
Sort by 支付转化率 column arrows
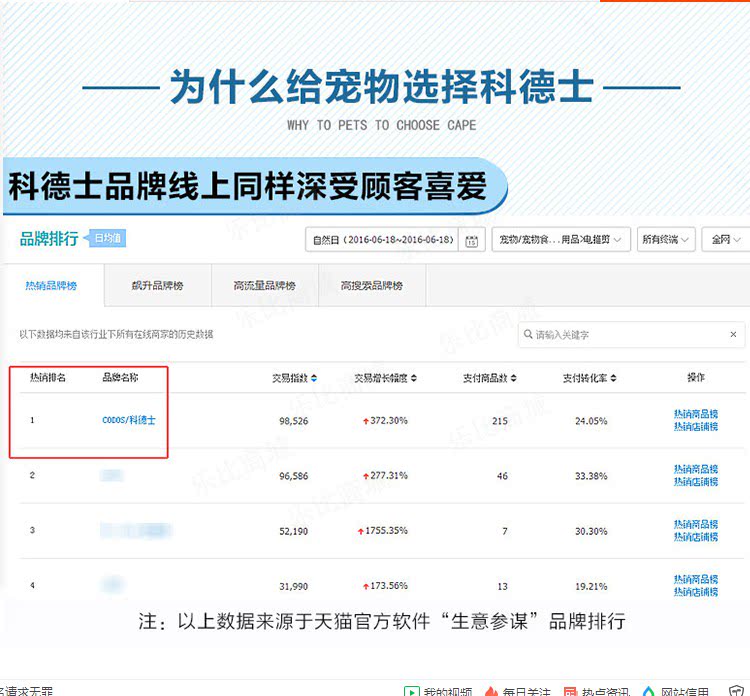click(614, 378)
